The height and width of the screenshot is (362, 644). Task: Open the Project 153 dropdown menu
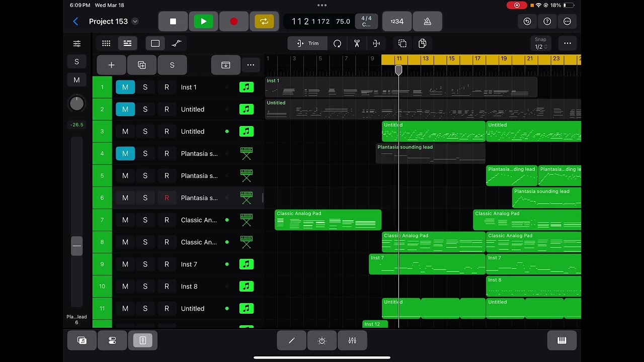click(135, 21)
